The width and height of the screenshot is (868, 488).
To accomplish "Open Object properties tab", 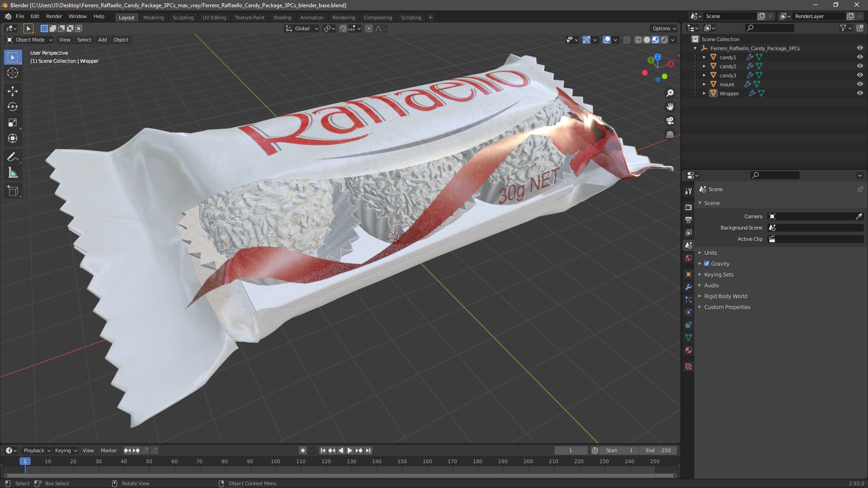I will (689, 274).
